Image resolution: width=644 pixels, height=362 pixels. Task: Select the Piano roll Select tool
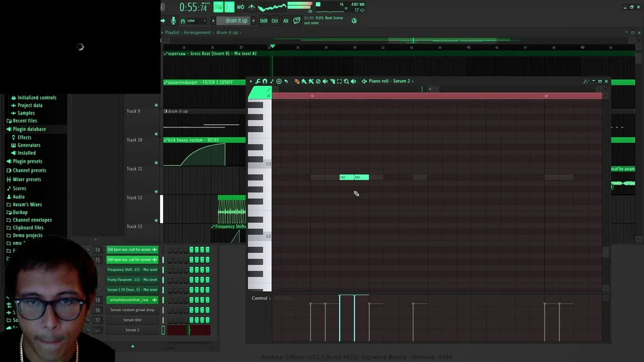[x=339, y=81]
